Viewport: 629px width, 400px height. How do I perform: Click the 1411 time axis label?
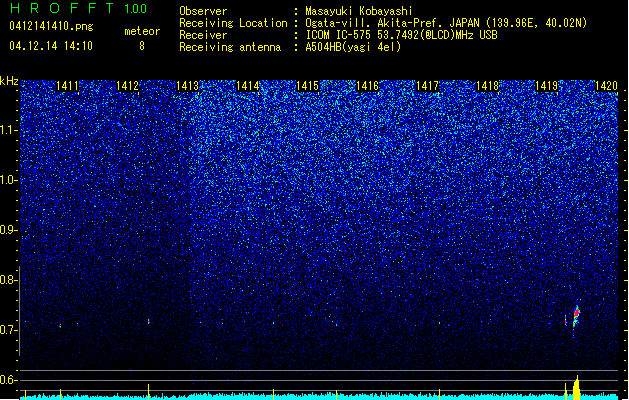[x=67, y=86]
